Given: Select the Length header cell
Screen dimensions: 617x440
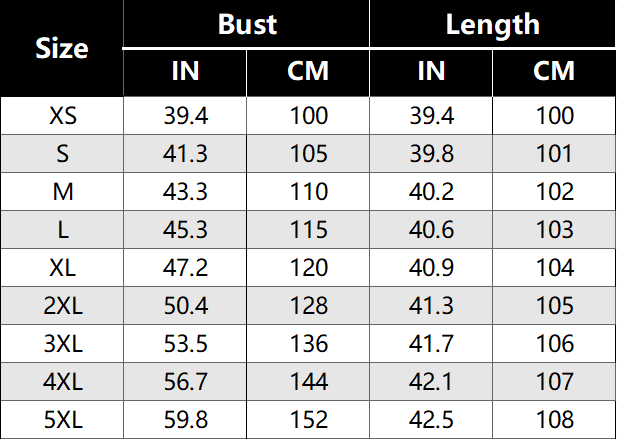Looking at the screenshot, I should [x=493, y=24].
